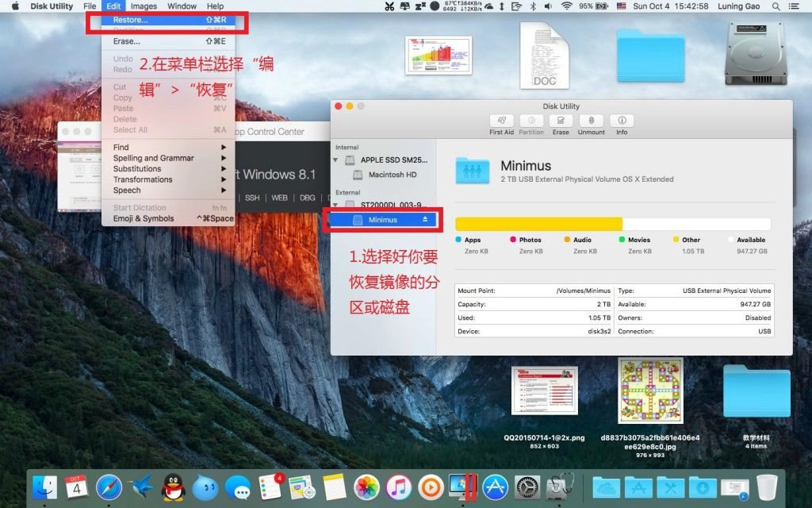Open Notes from the Dock

(x=334, y=488)
